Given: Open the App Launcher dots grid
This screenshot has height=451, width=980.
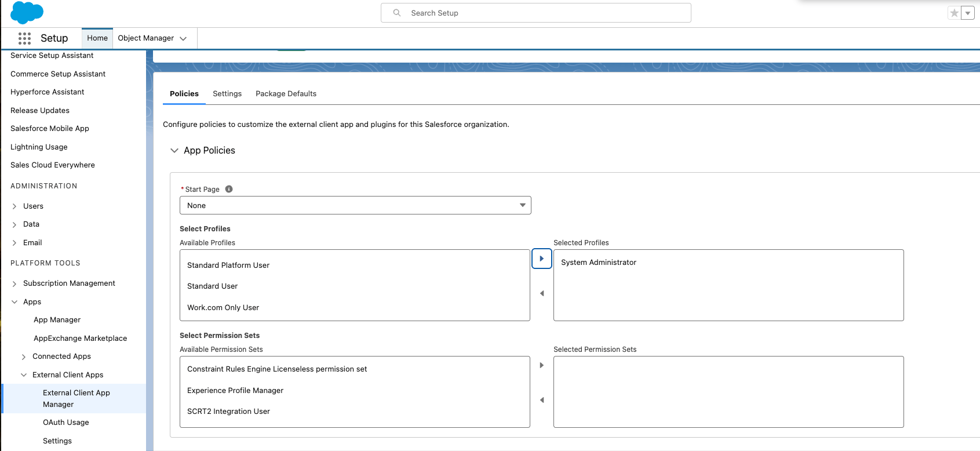Looking at the screenshot, I should coord(24,38).
